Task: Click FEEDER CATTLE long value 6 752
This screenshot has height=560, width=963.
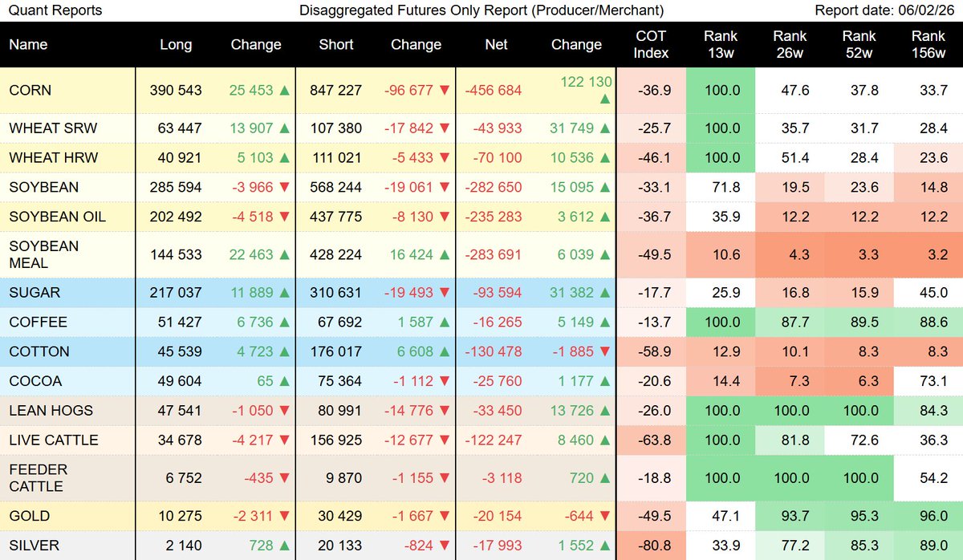Action: pyautogui.click(x=185, y=477)
